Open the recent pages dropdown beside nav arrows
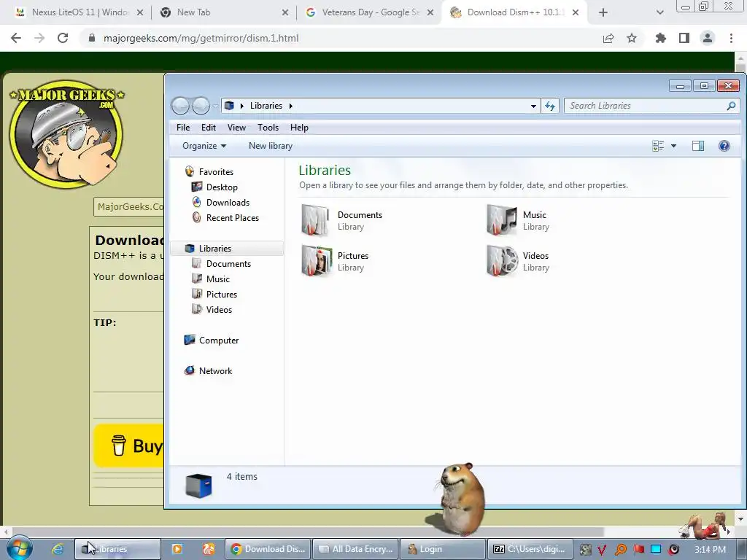Viewport: 747px width, 560px height. coord(215,106)
